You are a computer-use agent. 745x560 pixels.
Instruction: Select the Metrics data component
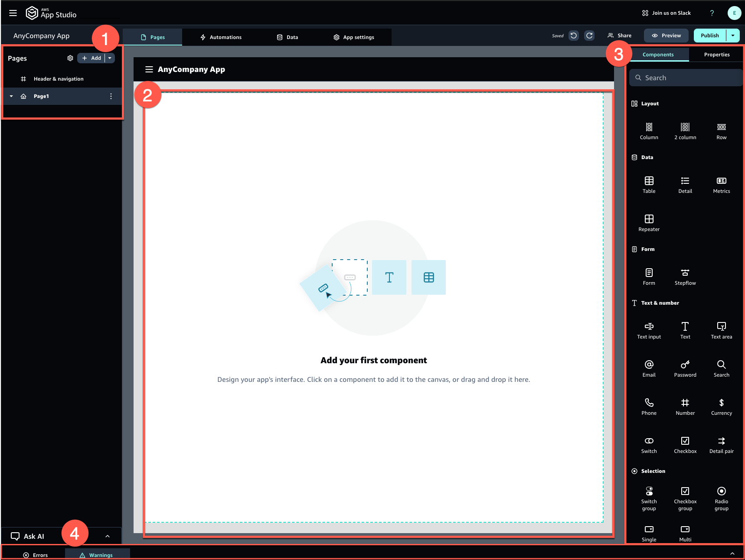tap(721, 184)
